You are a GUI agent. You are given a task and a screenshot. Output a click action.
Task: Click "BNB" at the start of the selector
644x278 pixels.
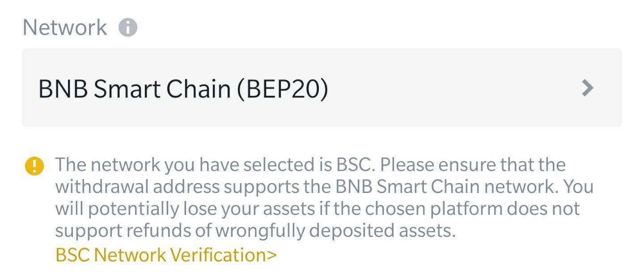tap(64, 89)
